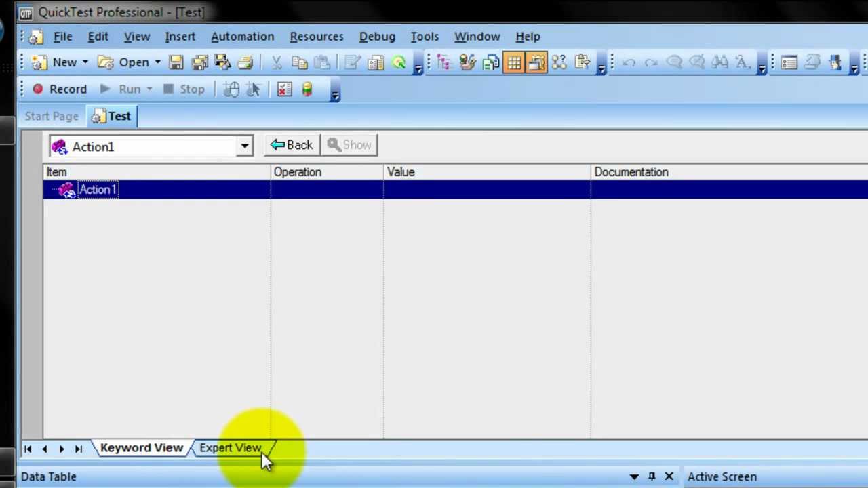Screen dimensions: 868x488
Task: Save the test with the floppy icon
Action: point(176,62)
